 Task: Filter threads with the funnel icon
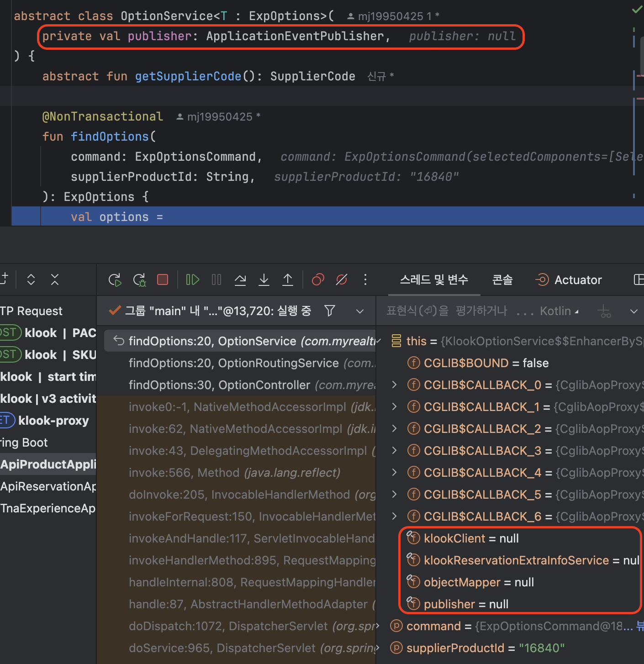pyautogui.click(x=330, y=311)
